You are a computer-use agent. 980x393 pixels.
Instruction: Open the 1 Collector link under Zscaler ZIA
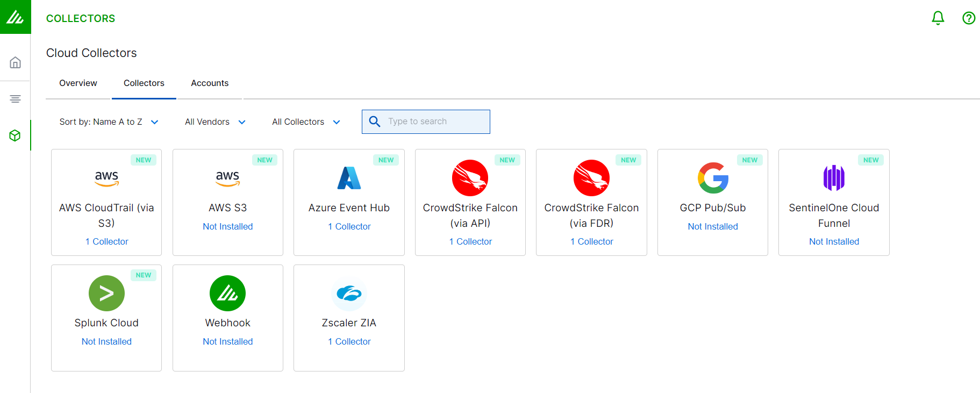pyautogui.click(x=349, y=342)
